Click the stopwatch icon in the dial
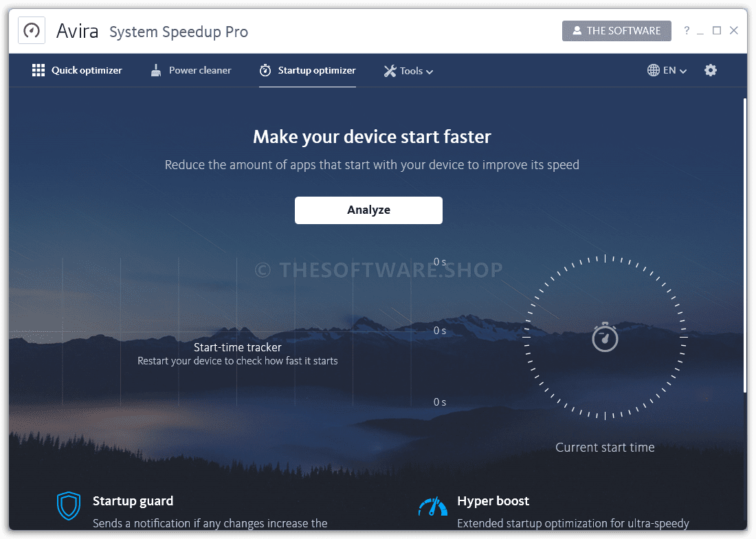The image size is (756, 539). (x=605, y=337)
